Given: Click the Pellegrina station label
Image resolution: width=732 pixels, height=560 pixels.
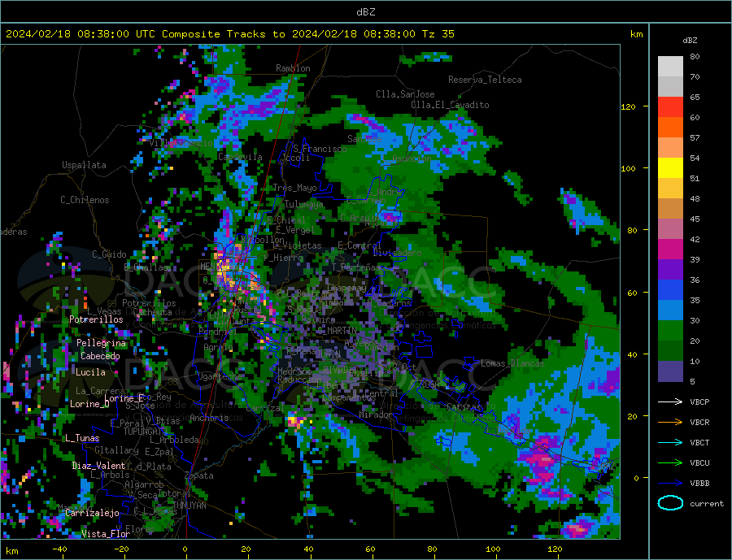Looking at the screenshot, I should click(x=102, y=343).
